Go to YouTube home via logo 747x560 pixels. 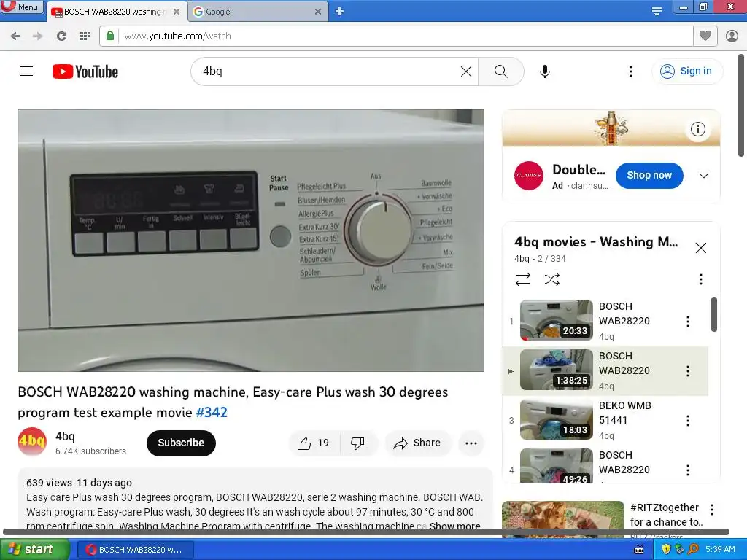pos(85,71)
